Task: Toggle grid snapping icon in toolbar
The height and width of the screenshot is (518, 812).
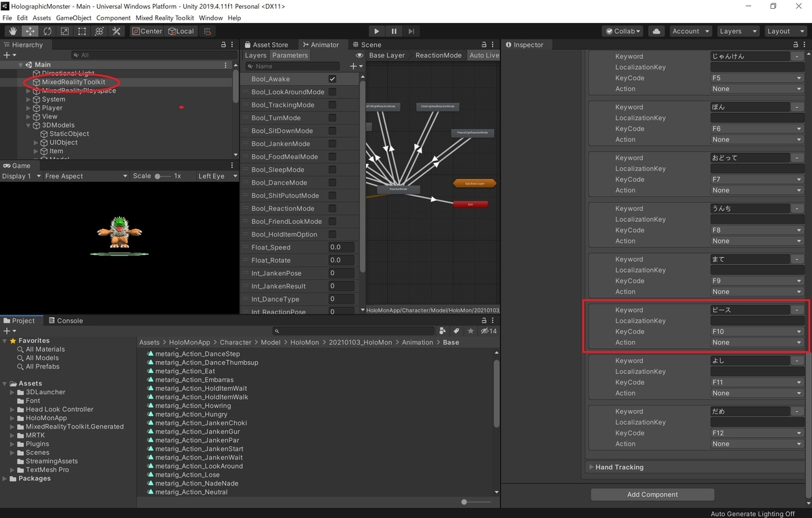Action: click(208, 31)
